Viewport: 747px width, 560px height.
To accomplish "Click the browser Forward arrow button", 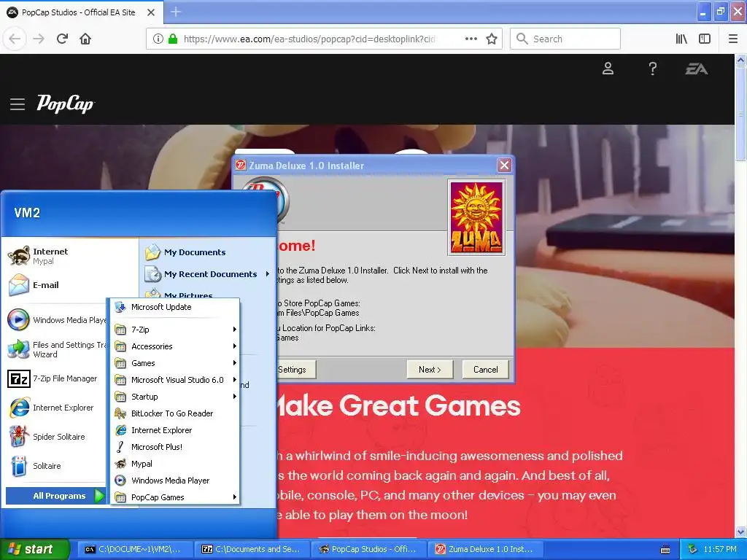I will click(x=39, y=39).
